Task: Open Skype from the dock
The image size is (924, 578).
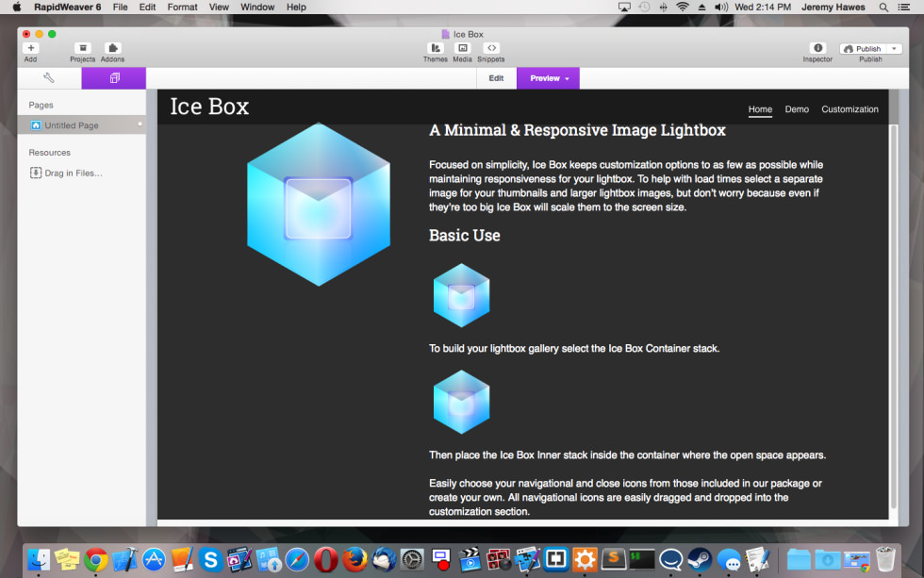Action: click(x=211, y=560)
